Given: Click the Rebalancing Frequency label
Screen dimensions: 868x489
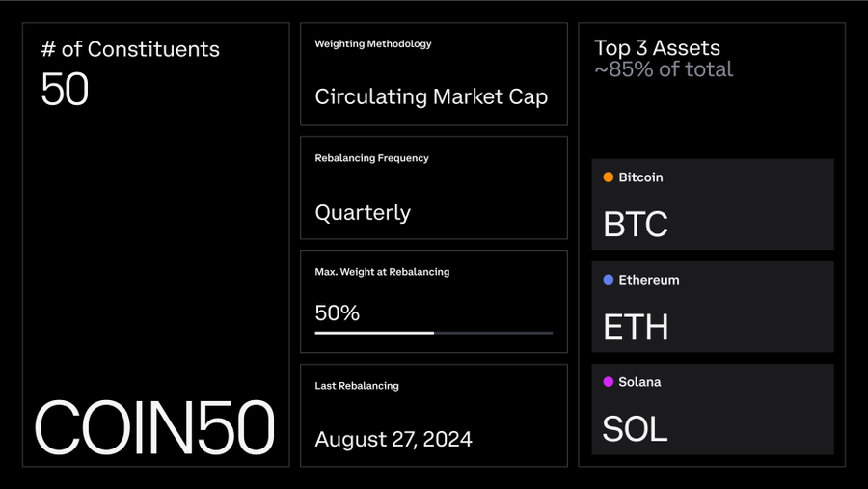Looking at the screenshot, I should [x=371, y=158].
